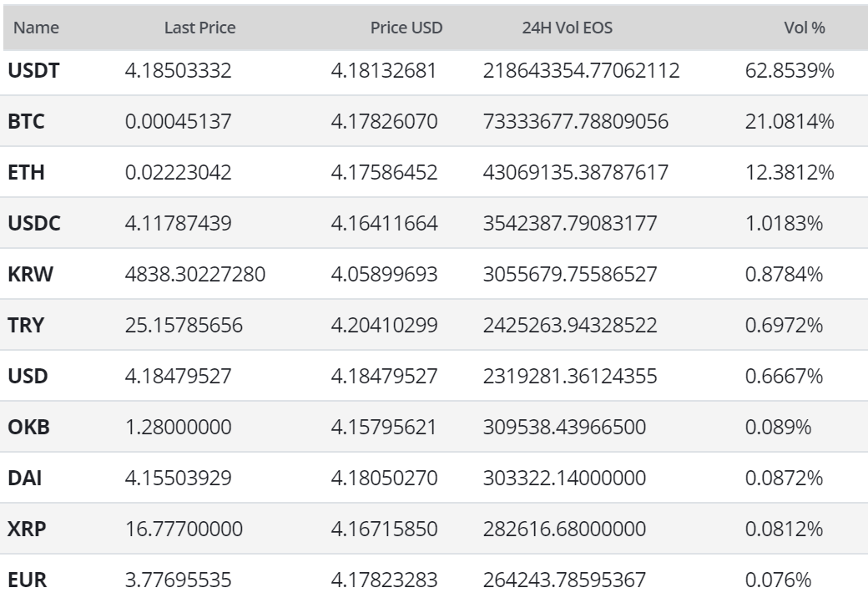
Task: Click the volume 282616.68000000
Action: [x=565, y=530]
